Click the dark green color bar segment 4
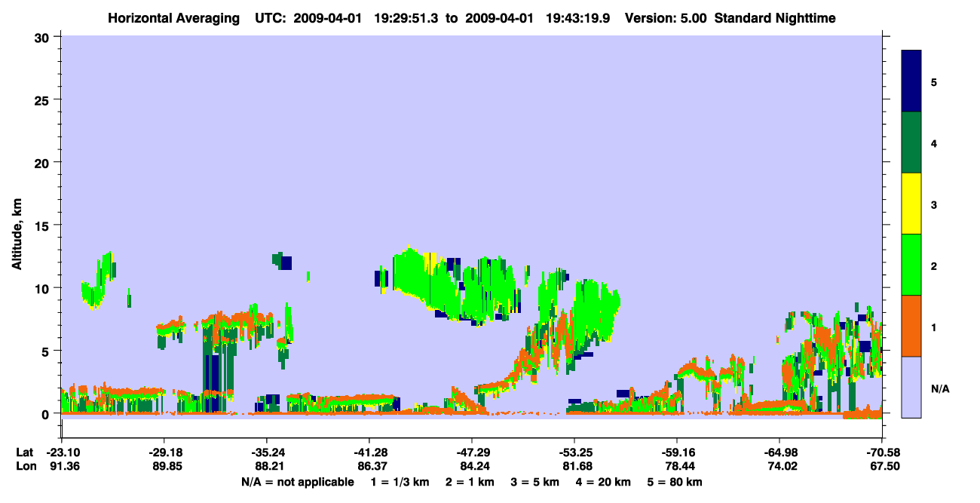Viewport: 980px width, 503px height. pyautogui.click(x=911, y=143)
